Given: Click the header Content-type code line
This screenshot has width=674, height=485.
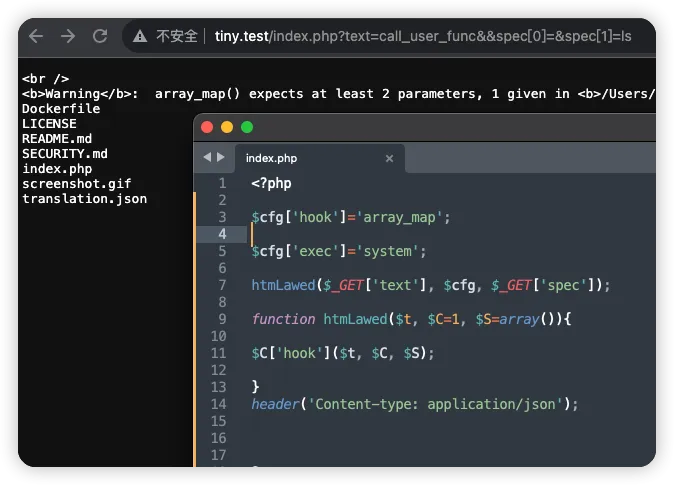Looking at the screenshot, I should (415, 404).
